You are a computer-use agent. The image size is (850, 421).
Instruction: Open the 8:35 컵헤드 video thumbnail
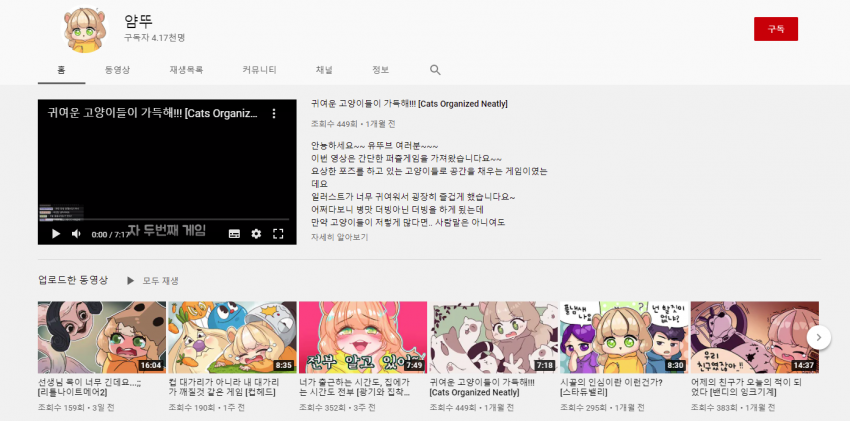233,337
